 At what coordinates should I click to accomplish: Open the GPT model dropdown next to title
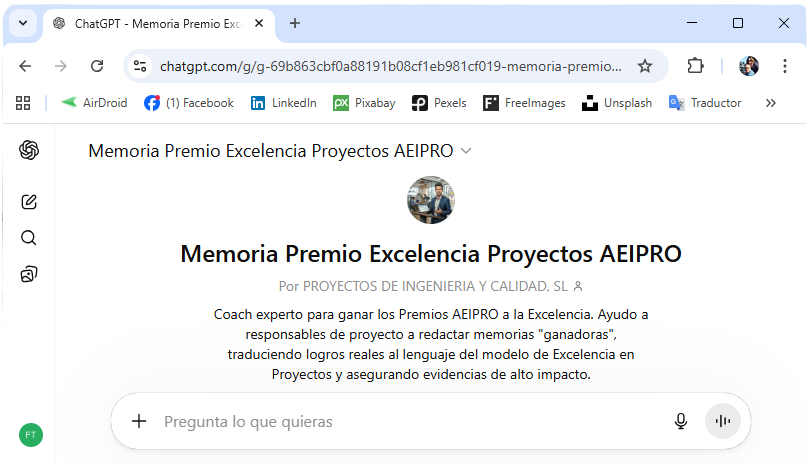[466, 151]
